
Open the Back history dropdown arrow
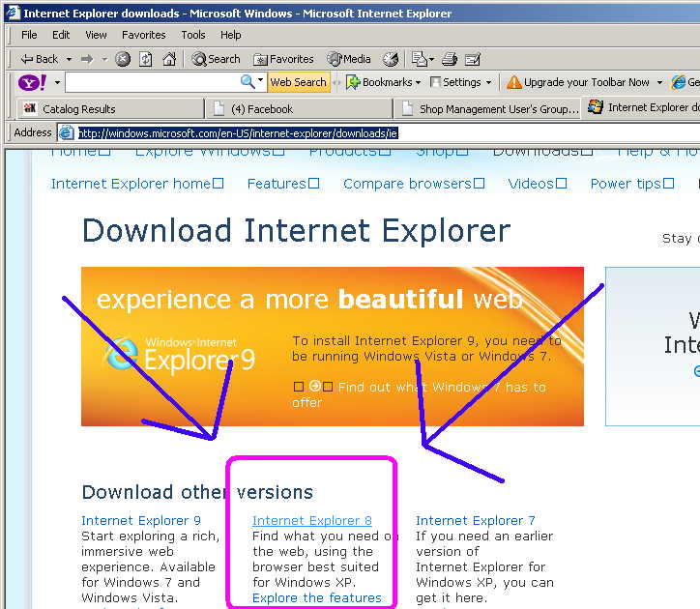tap(69, 59)
